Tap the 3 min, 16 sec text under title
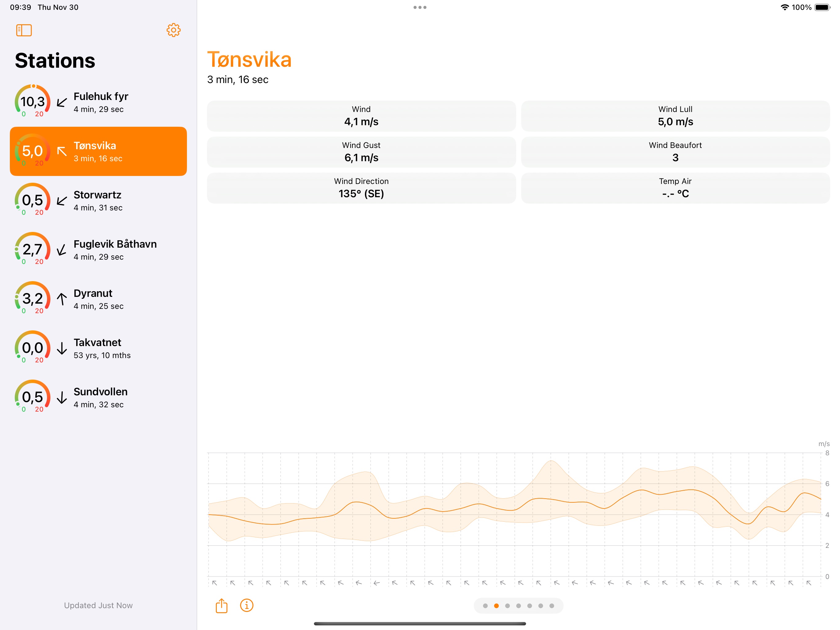Viewport: 840px width, 630px height. click(238, 80)
